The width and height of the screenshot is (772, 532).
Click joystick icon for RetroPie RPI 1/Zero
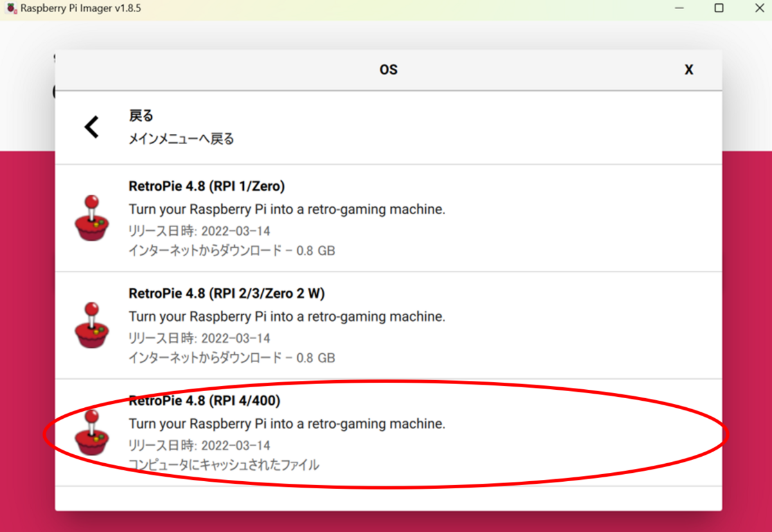coord(91,218)
